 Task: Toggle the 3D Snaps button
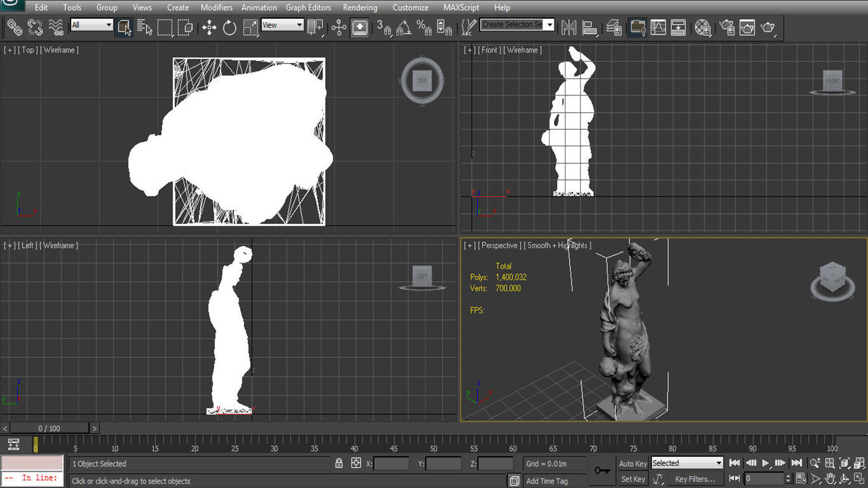coord(384,28)
